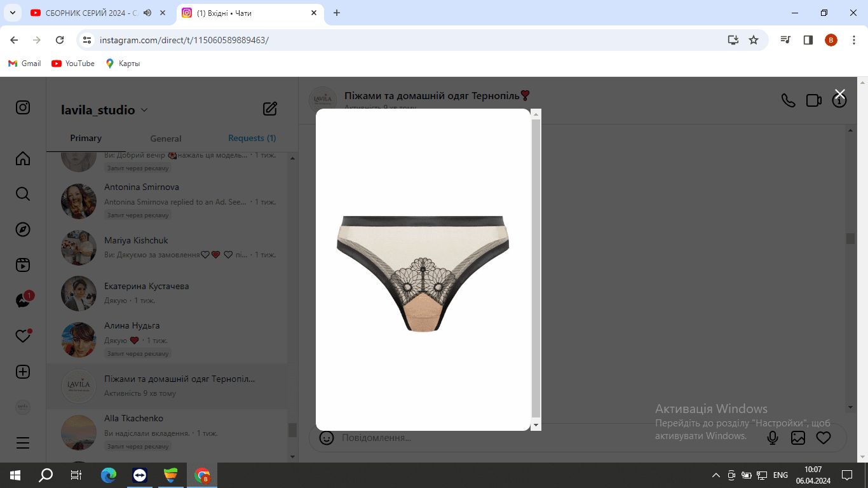Start a video call in chat header
This screenshot has width=868, height=488.
tap(813, 100)
